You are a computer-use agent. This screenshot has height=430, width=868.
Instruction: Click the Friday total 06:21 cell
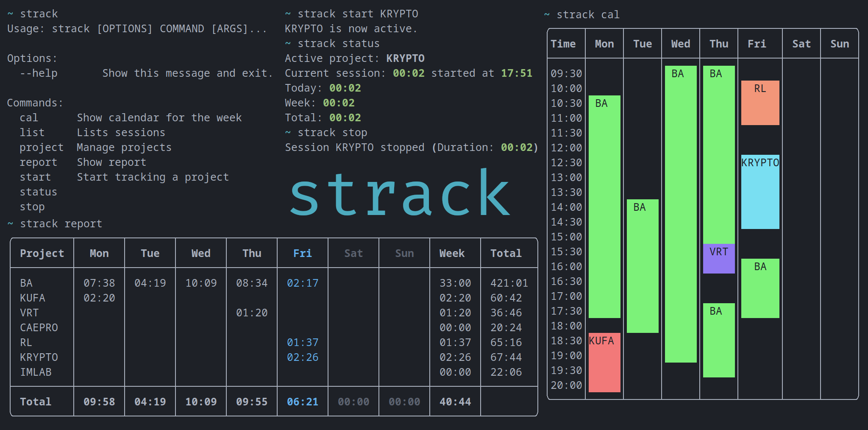[302, 402]
